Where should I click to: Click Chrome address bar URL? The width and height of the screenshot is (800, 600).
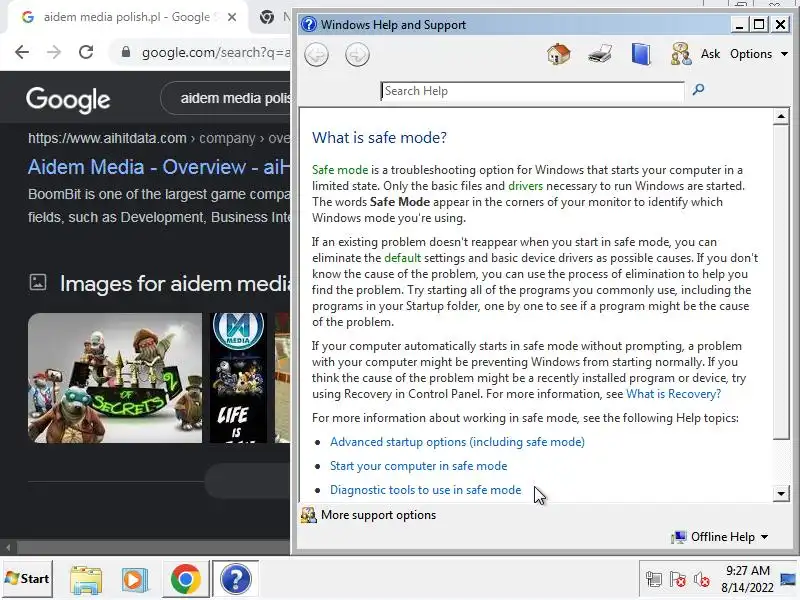coord(216,53)
